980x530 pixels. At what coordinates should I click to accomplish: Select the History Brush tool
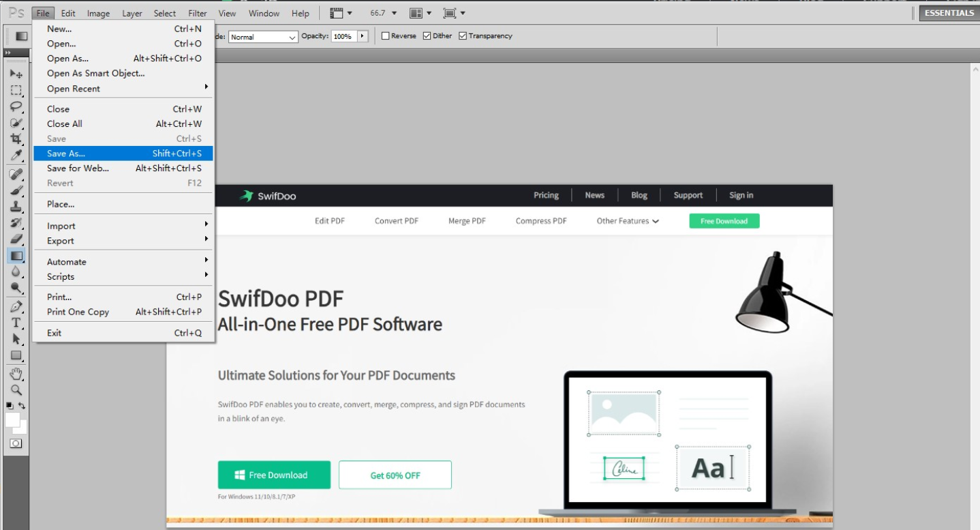click(16, 224)
